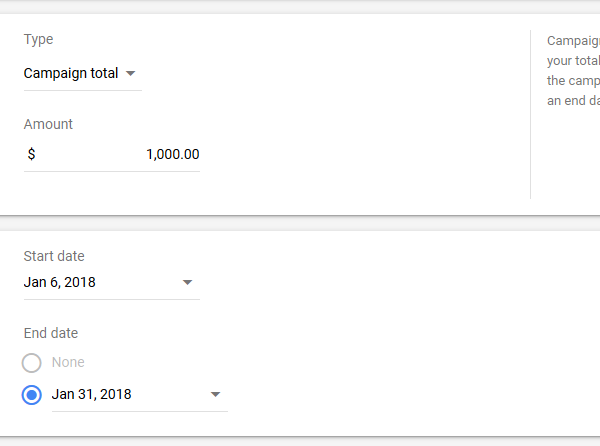Click the End date label
This screenshot has height=446, width=600.
[x=51, y=334]
